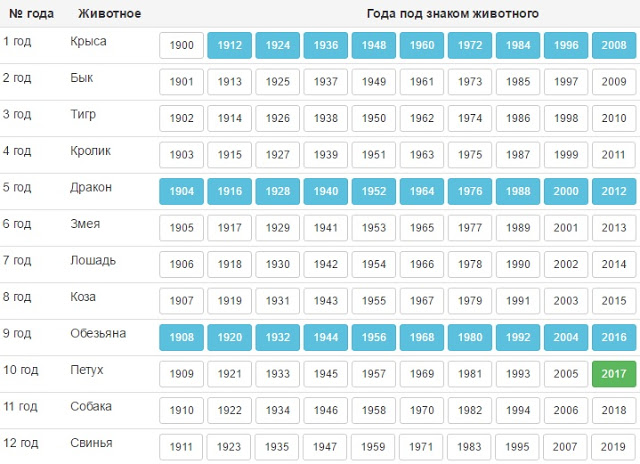This screenshot has width=640, height=464.
Task: Click the highlighted 2008 year button
Action: coord(614,46)
